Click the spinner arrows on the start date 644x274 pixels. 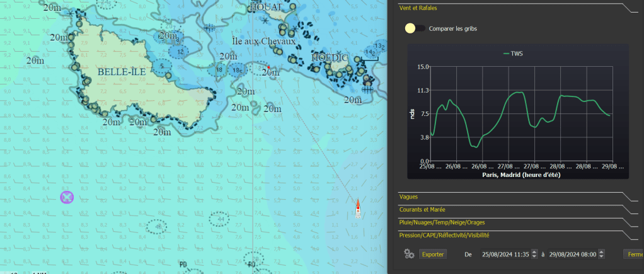click(x=534, y=254)
